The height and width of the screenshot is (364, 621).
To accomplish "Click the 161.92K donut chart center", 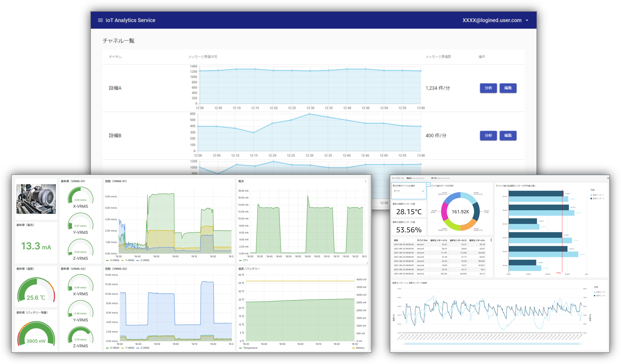I will click(460, 211).
